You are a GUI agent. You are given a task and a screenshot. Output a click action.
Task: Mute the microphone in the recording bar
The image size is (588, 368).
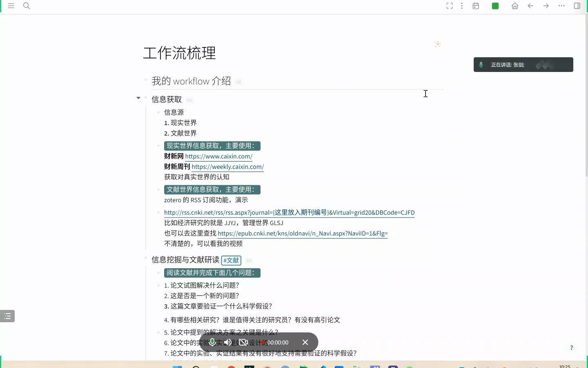coord(212,342)
